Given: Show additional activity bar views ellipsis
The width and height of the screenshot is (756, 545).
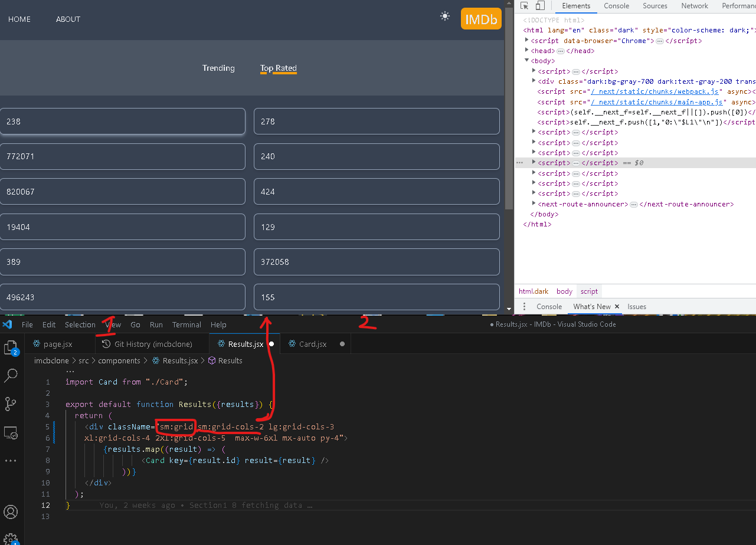Looking at the screenshot, I should click(x=11, y=461).
